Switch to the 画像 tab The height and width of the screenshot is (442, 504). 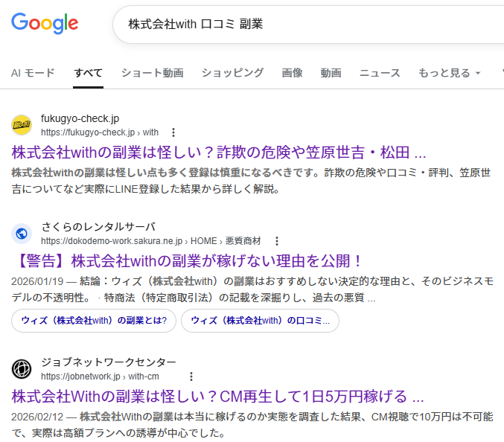pos(292,73)
